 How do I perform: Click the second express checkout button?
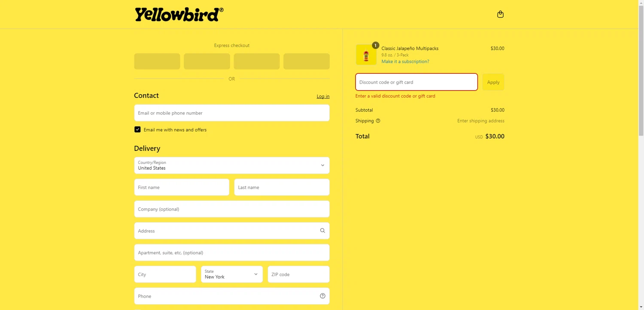point(207,61)
